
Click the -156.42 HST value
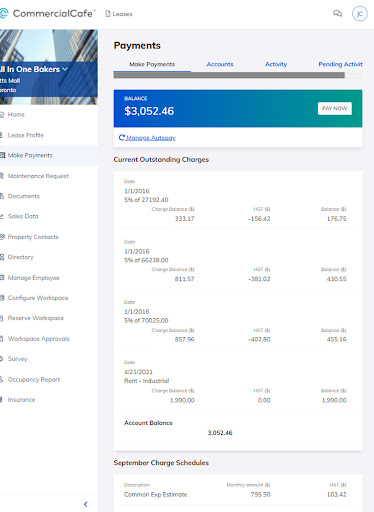[259, 219]
